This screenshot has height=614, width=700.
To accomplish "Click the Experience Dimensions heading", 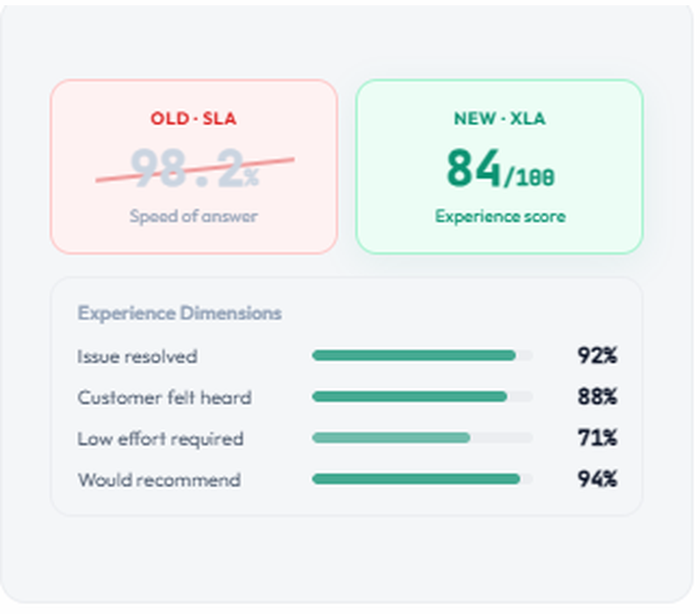I will pos(180,313).
